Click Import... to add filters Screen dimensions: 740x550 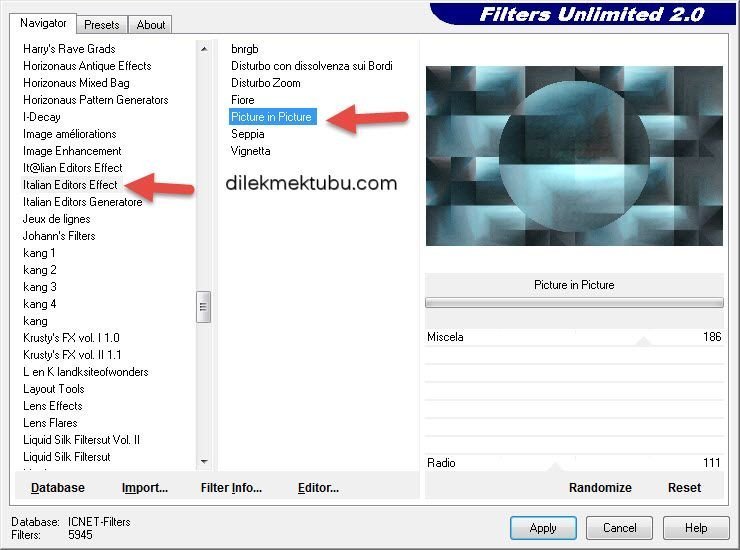145,488
